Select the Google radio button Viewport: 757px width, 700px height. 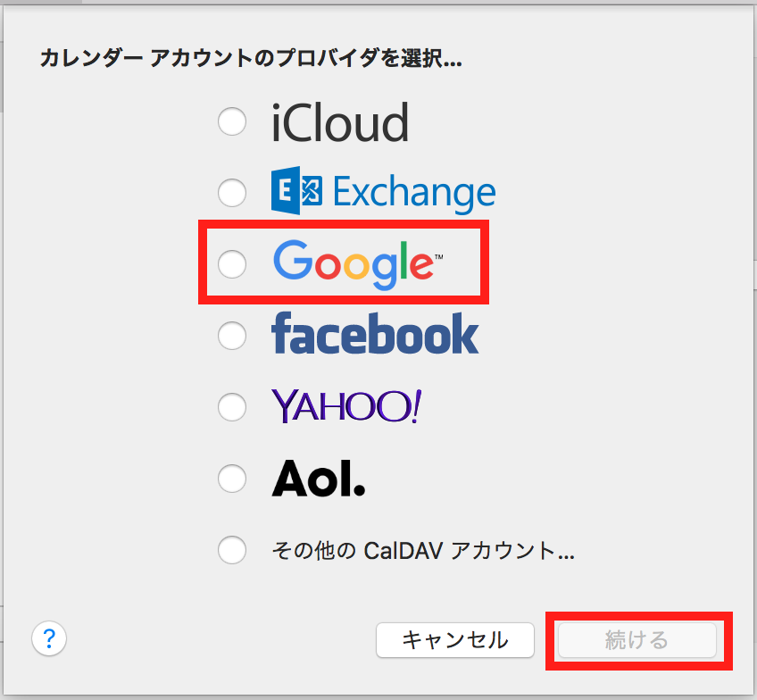click(x=232, y=264)
